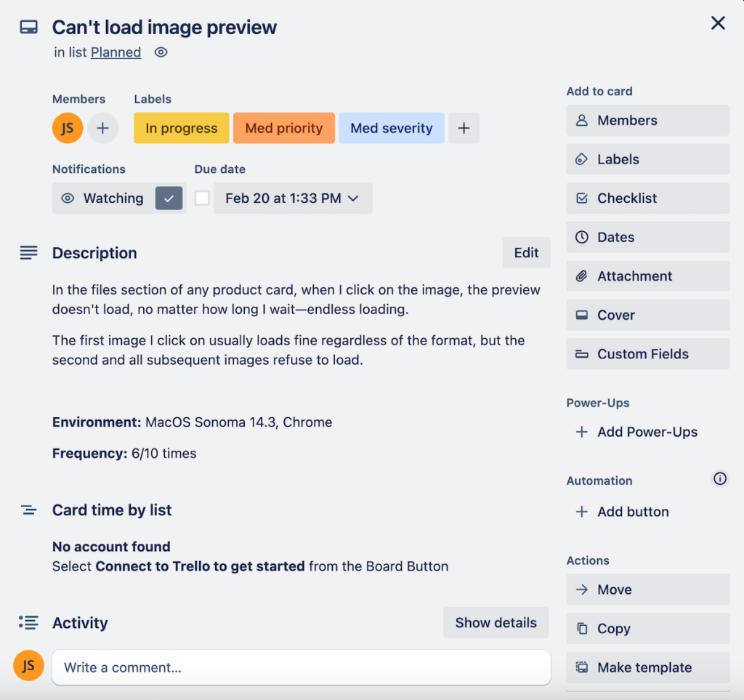The image size is (744, 700).
Task: Select Move in the Actions section
Action: [647, 590]
